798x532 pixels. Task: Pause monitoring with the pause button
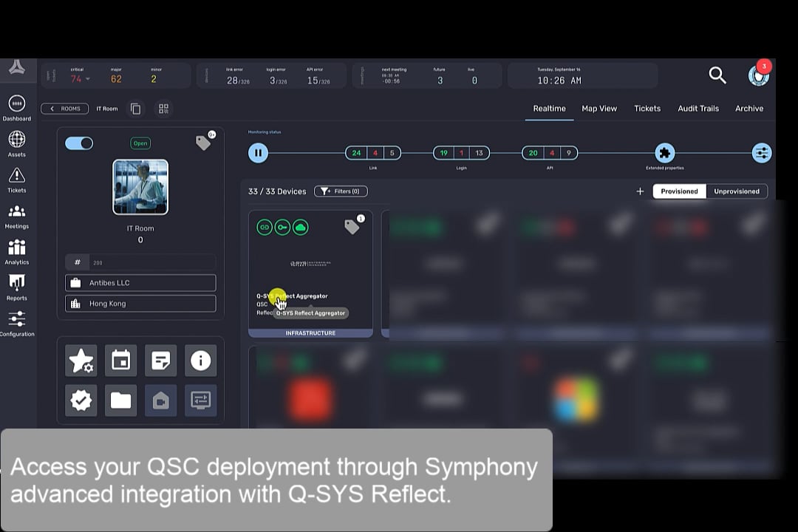(x=258, y=153)
